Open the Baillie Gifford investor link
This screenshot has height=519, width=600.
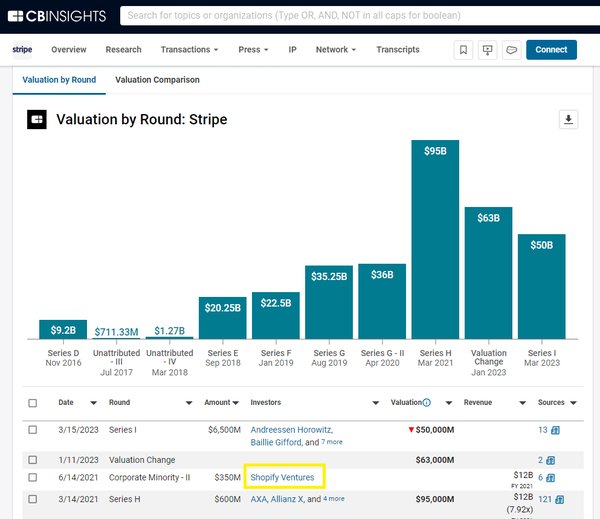coord(276,442)
